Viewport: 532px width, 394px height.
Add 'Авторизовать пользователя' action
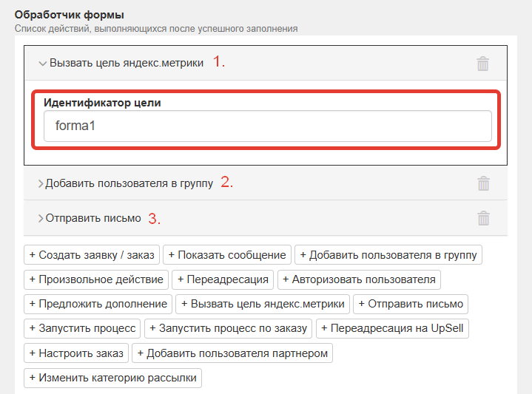tap(359, 279)
